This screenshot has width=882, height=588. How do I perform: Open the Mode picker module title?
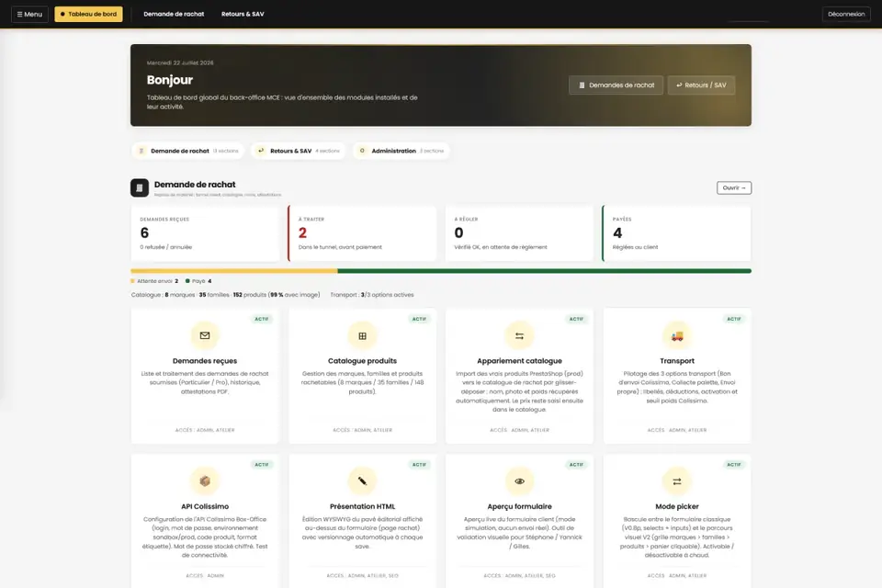point(677,506)
